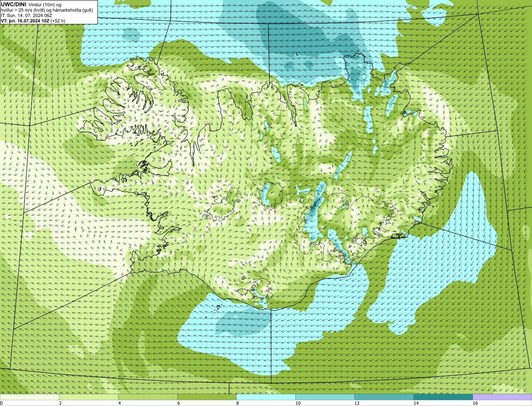Viewport: 532px width, 406px height.
Task: Select the 'IT: Sun. 14. 07. 2024 06Z' line
Action: 27,15
